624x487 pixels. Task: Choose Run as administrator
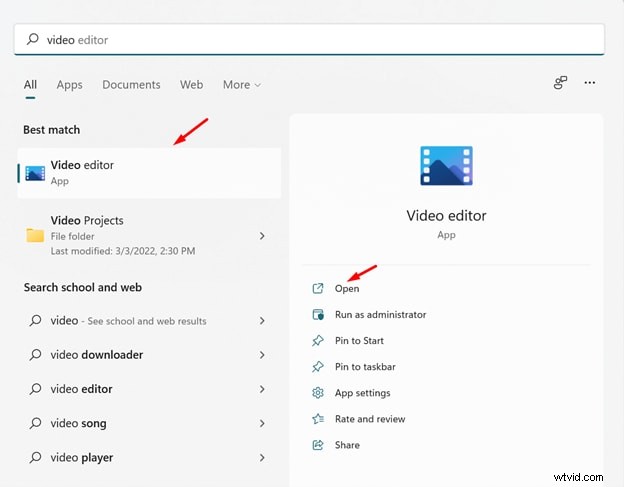380,315
